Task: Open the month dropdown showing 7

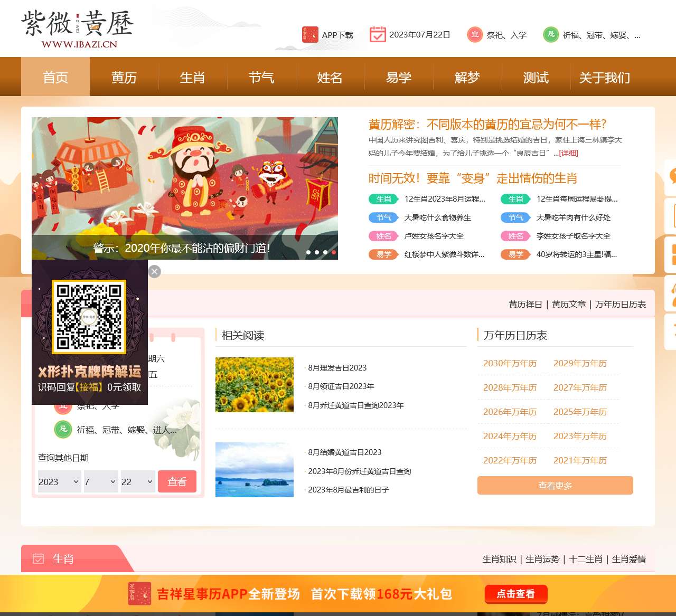Action: tap(101, 481)
